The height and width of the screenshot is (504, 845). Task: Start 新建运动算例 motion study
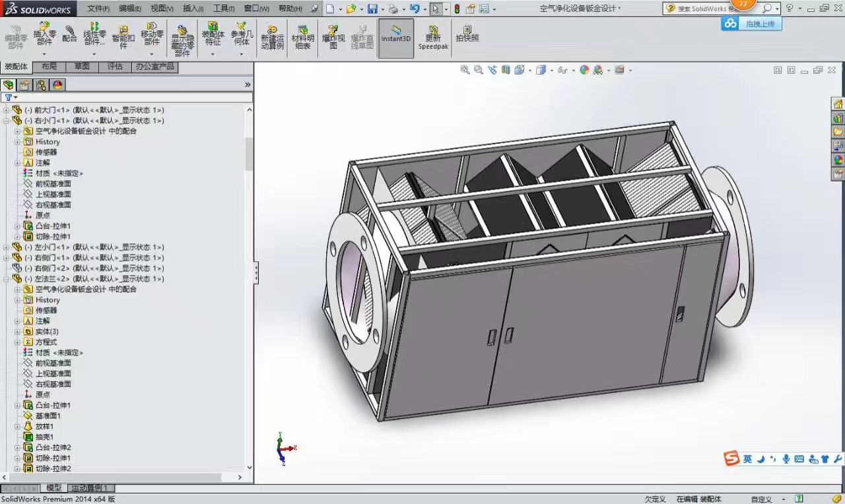pos(272,38)
